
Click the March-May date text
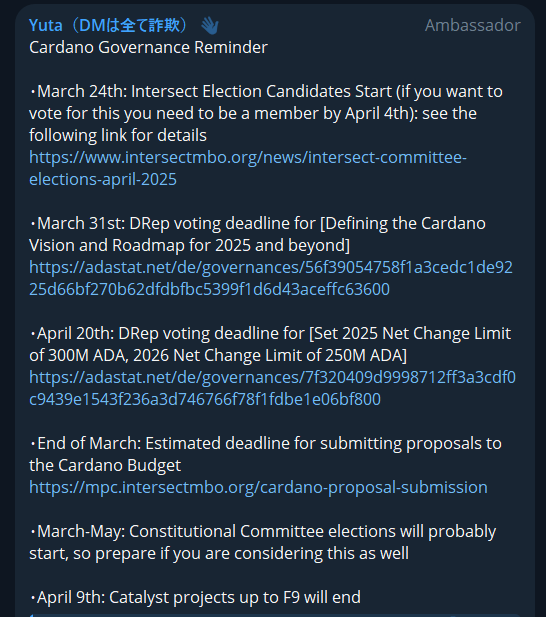pos(81,532)
